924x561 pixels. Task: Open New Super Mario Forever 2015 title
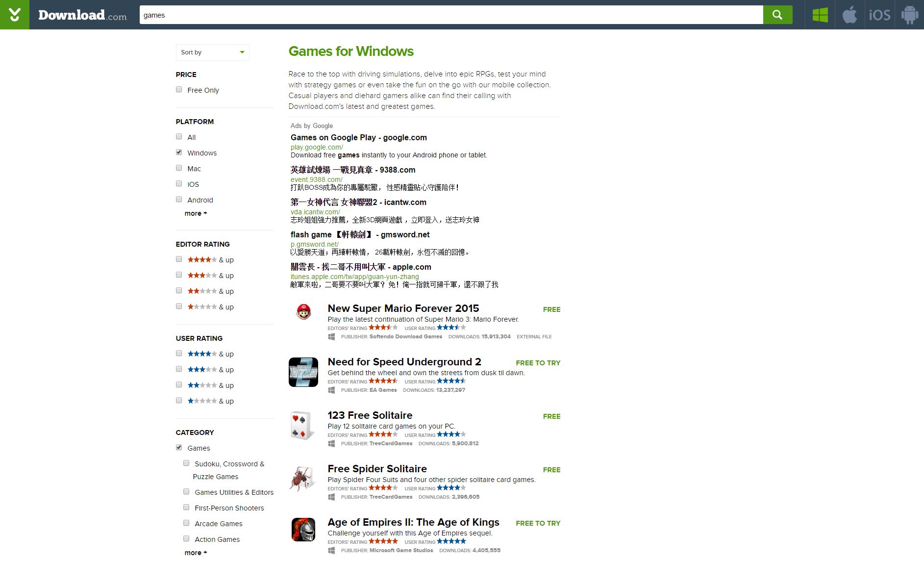coord(403,308)
